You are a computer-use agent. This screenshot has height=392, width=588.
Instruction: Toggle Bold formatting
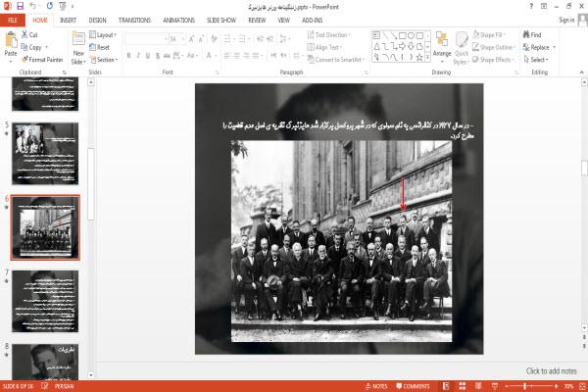click(129, 56)
